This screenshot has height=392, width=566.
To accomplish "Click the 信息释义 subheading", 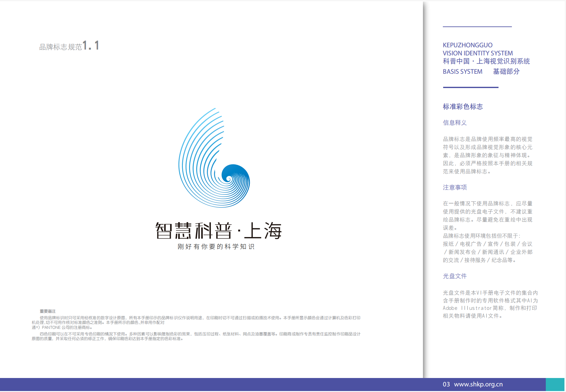I will (455, 123).
